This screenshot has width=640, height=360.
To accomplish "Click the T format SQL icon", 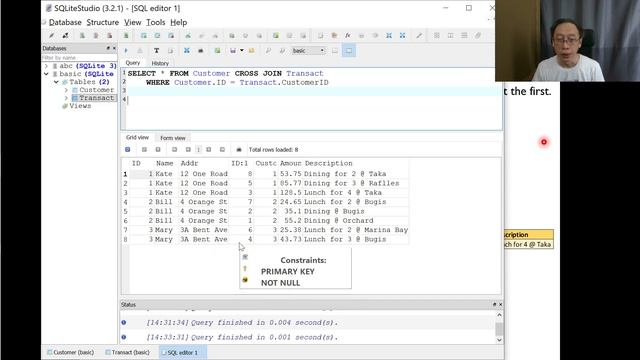I will tap(156, 51).
